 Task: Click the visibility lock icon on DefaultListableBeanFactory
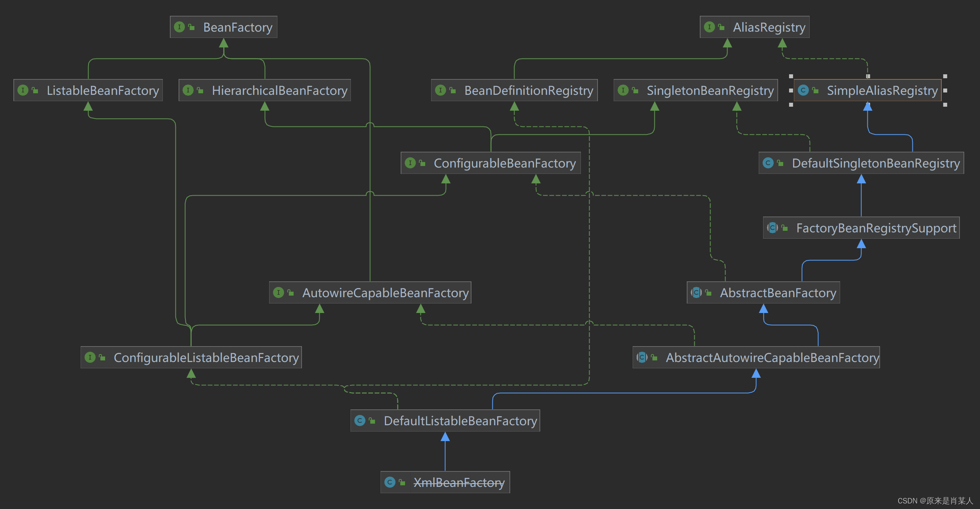click(372, 421)
